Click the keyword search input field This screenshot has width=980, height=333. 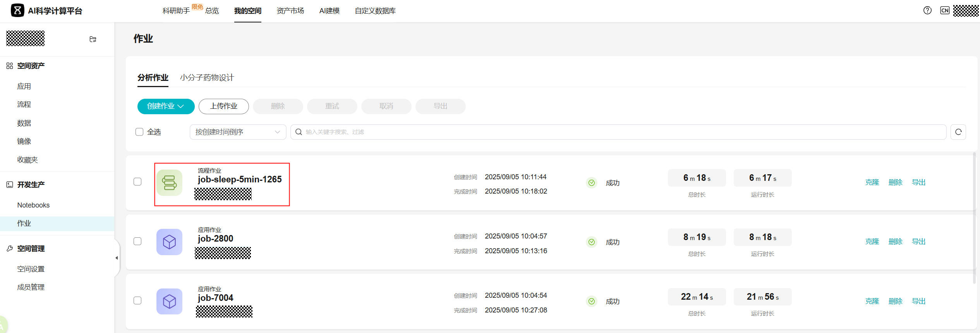[620, 132]
